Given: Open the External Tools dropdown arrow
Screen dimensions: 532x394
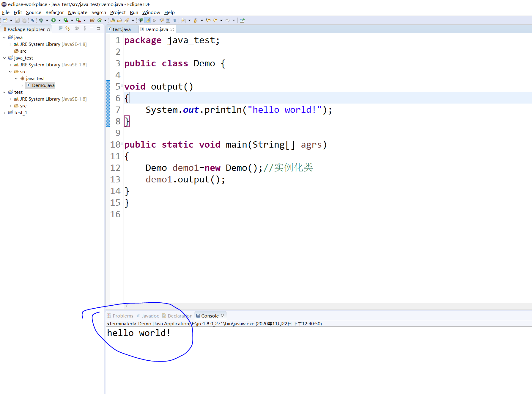Looking at the screenshot, I should [84, 20].
